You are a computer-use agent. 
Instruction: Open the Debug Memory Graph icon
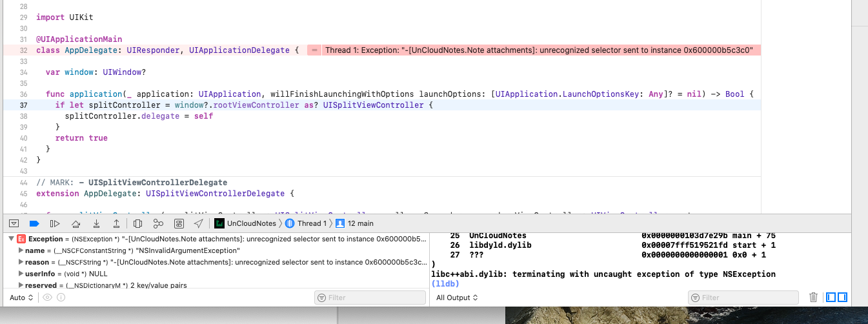[x=158, y=223]
